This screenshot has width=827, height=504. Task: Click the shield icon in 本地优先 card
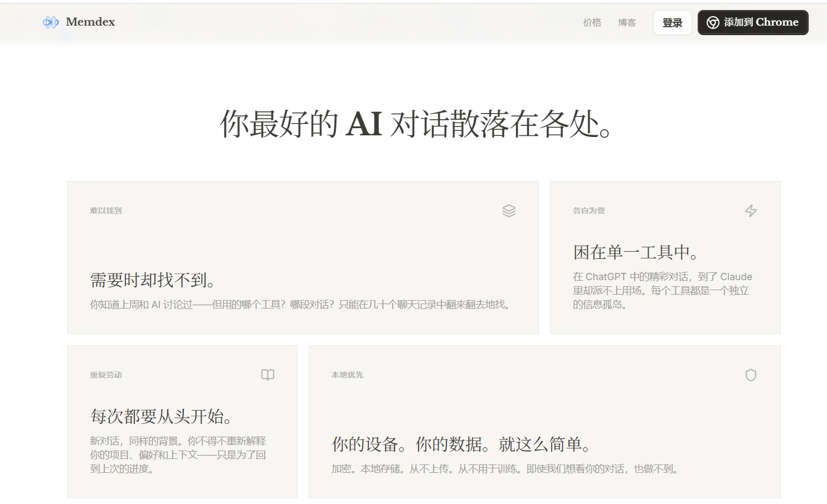pos(751,375)
